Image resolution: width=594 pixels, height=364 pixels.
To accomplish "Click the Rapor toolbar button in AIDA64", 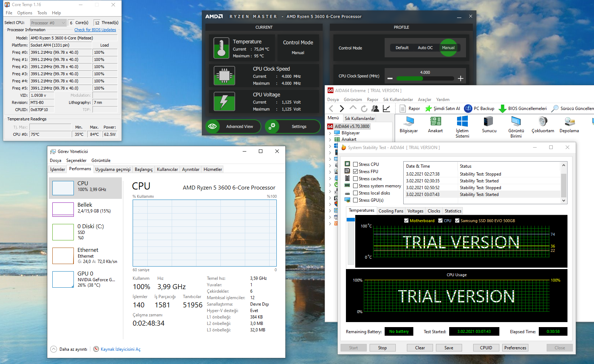I will (410, 109).
